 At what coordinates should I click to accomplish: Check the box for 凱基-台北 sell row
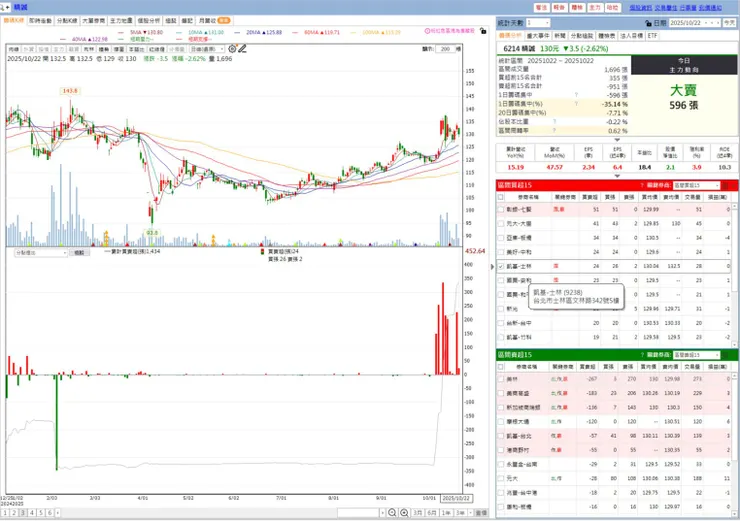501,436
